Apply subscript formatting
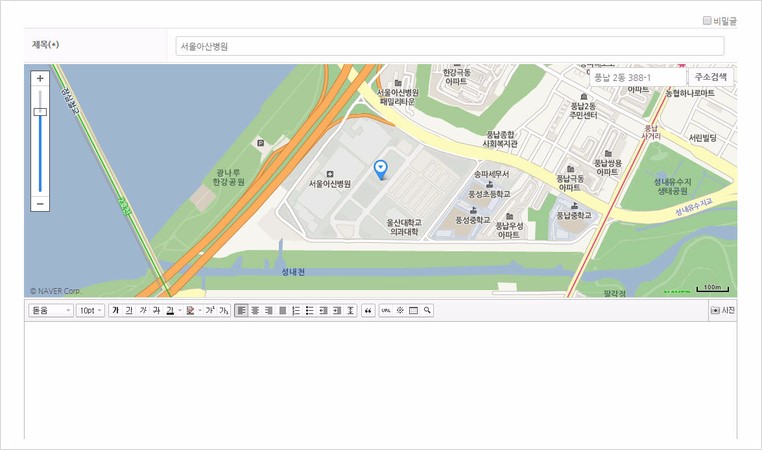The height and width of the screenshot is (450, 762). point(224,311)
